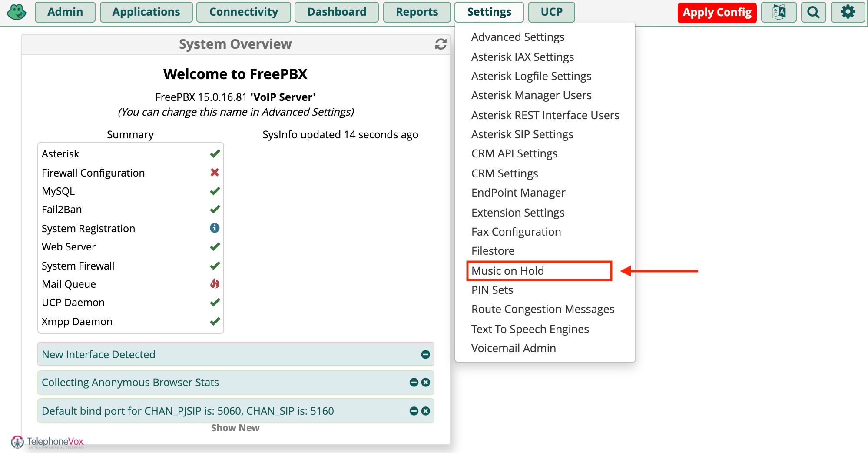Open the Connectivity menu
The height and width of the screenshot is (453, 868).
(x=244, y=12)
